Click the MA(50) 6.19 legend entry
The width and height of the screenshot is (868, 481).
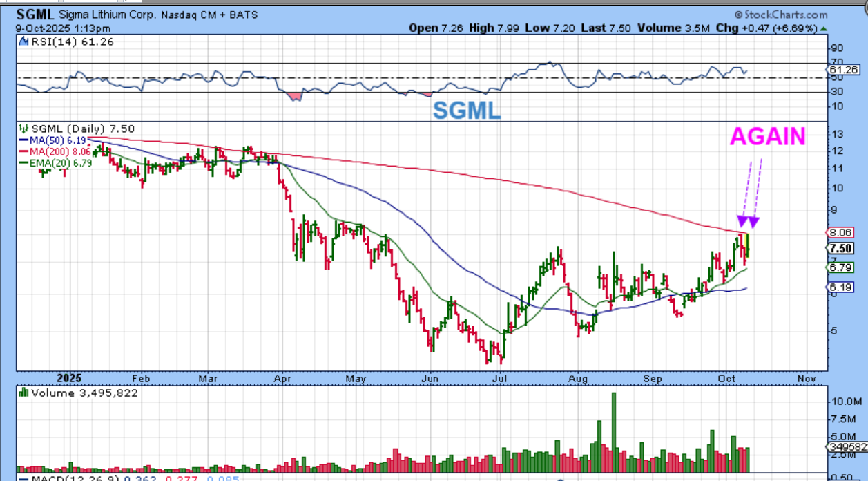pos(57,140)
